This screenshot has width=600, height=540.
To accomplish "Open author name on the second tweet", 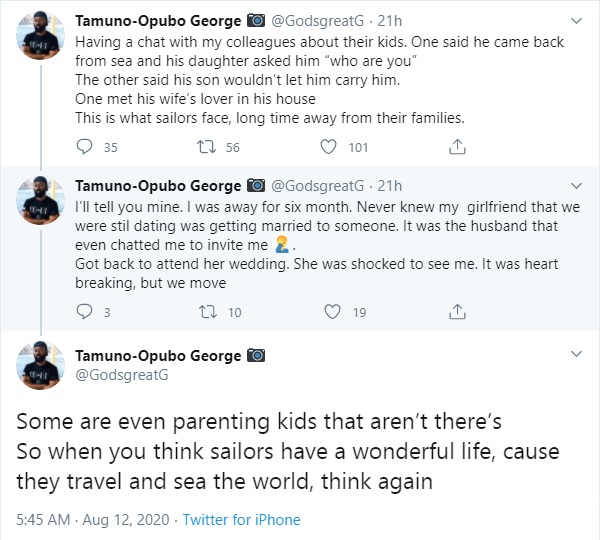I will point(158,186).
